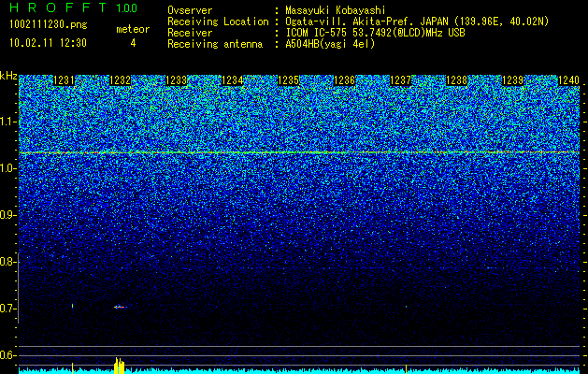588x374 pixels.
Task: Click the faint green echo near 1237
Action: tap(406, 307)
